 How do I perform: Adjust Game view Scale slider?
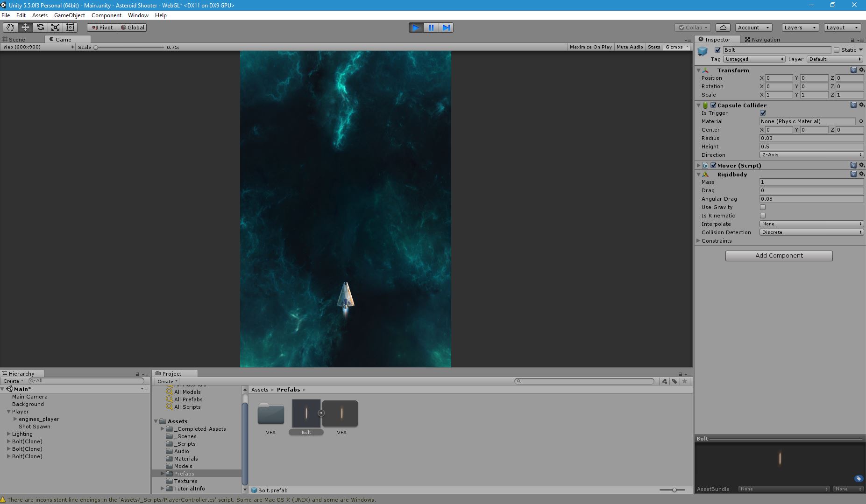pyautogui.click(x=129, y=47)
